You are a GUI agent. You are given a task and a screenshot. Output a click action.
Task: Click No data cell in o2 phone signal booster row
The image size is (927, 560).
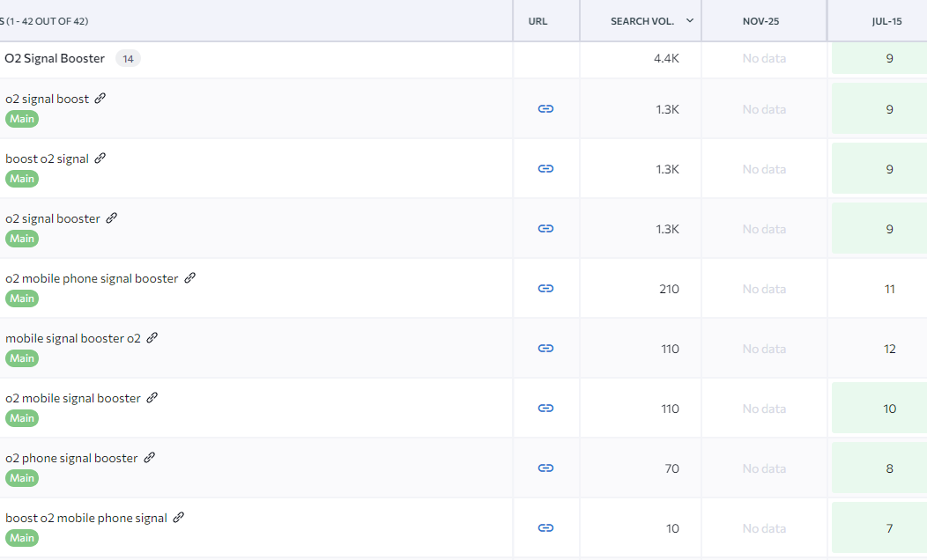tap(764, 468)
